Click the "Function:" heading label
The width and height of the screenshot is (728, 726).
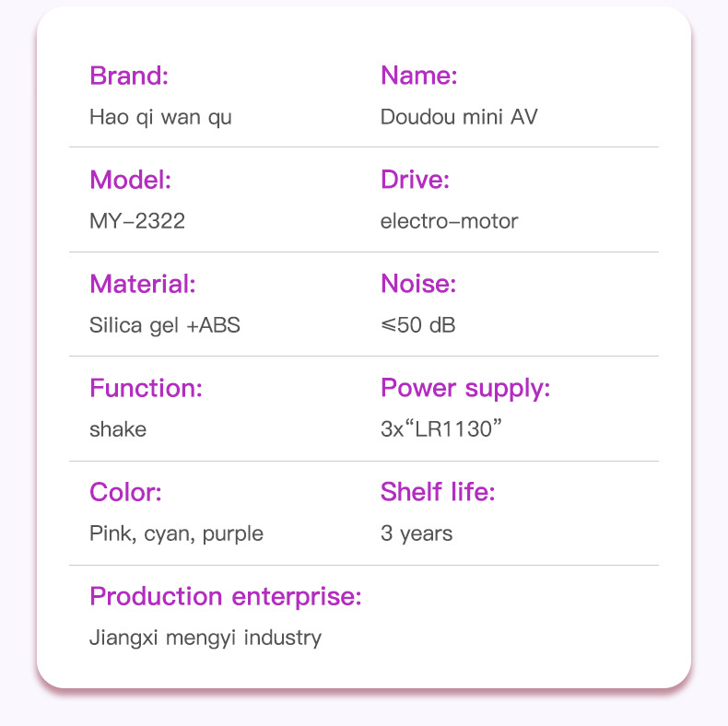click(146, 388)
